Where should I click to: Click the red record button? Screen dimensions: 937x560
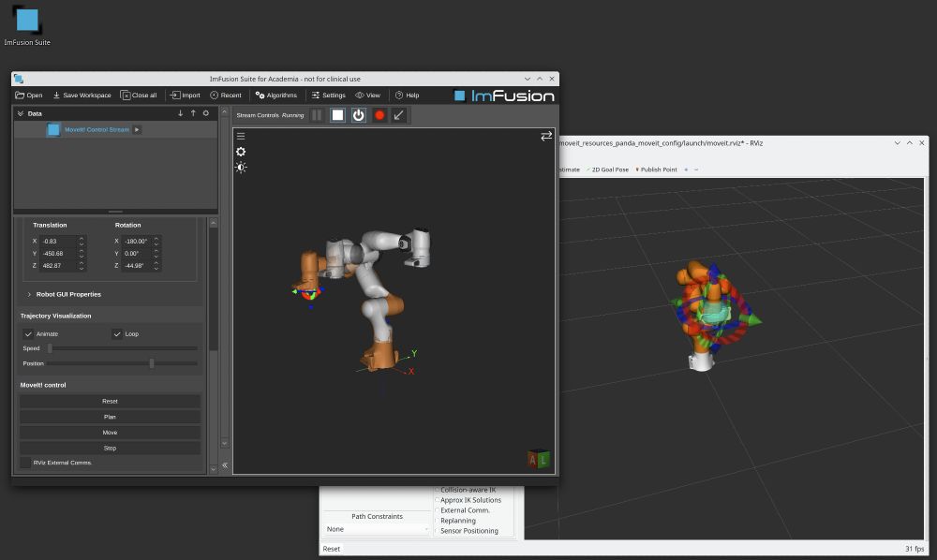click(x=379, y=115)
